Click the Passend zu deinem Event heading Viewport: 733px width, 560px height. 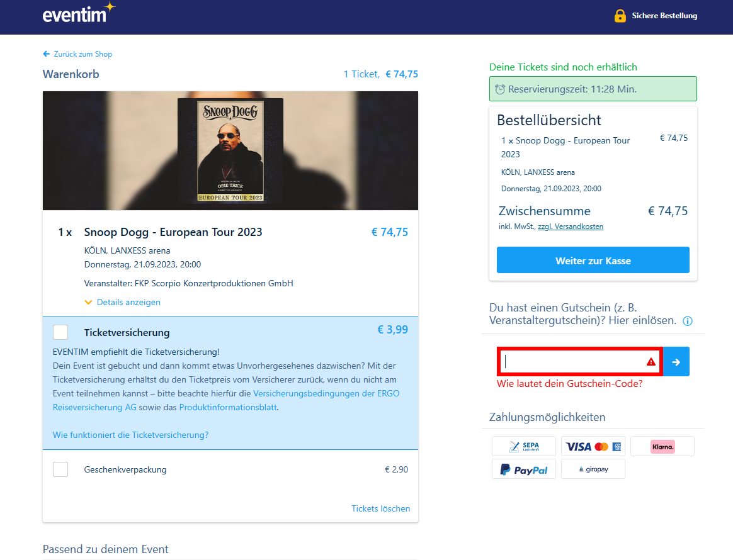(x=105, y=549)
